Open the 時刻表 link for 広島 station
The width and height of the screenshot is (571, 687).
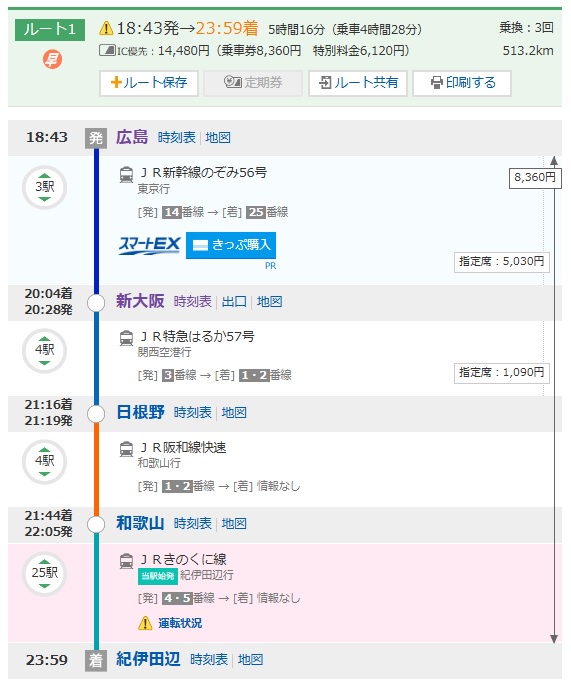tap(177, 138)
